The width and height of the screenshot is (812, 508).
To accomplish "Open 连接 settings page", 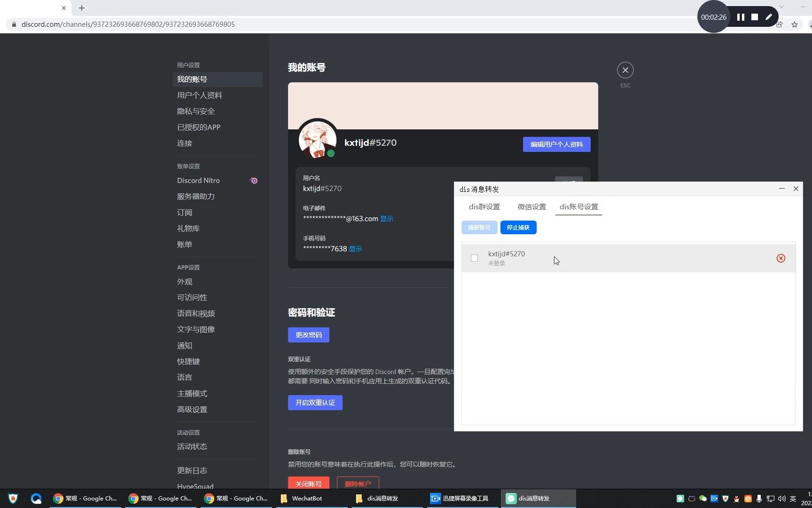I will point(217,143).
